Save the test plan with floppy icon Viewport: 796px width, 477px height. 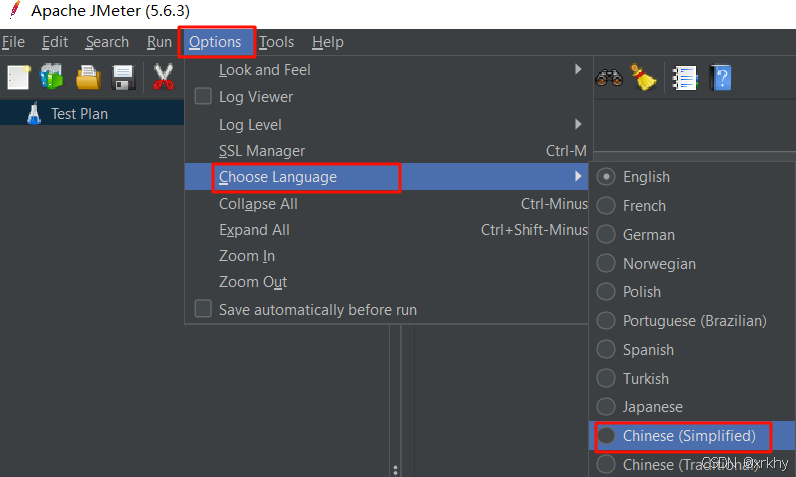pos(123,78)
